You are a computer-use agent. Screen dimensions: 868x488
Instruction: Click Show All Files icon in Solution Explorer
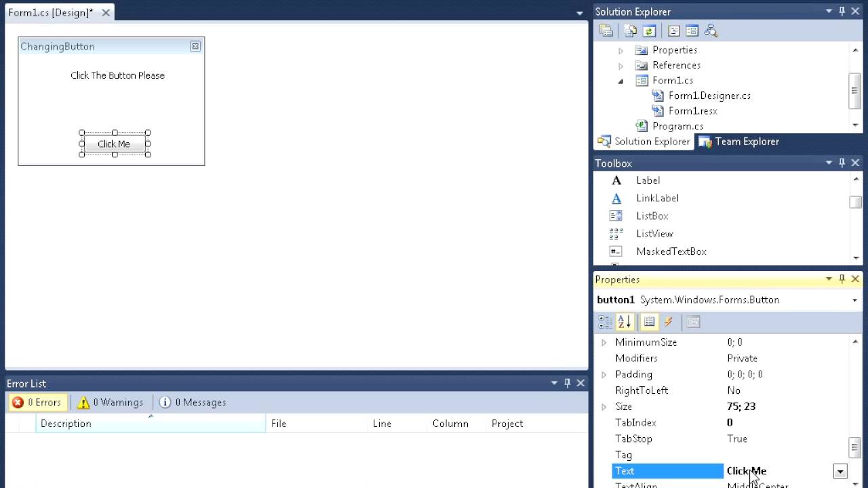pos(631,30)
